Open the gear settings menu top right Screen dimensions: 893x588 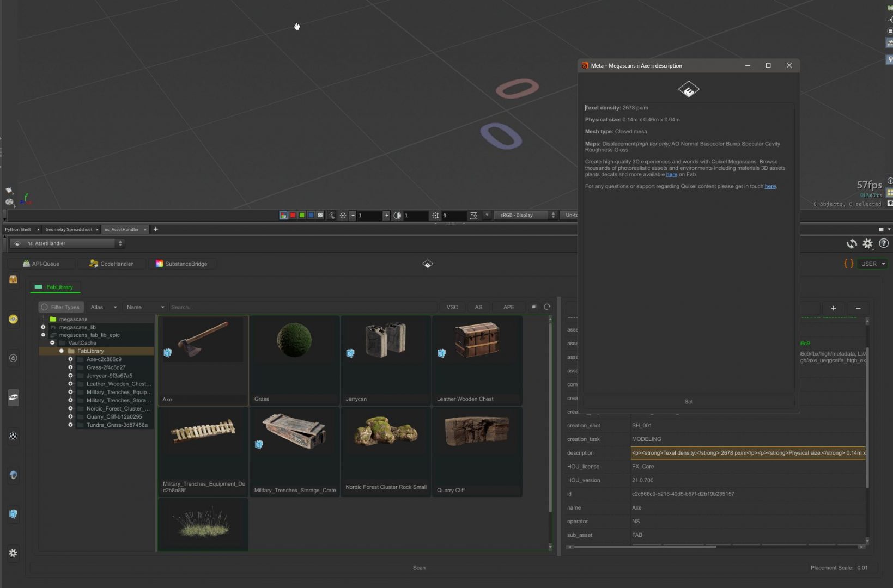tap(868, 244)
